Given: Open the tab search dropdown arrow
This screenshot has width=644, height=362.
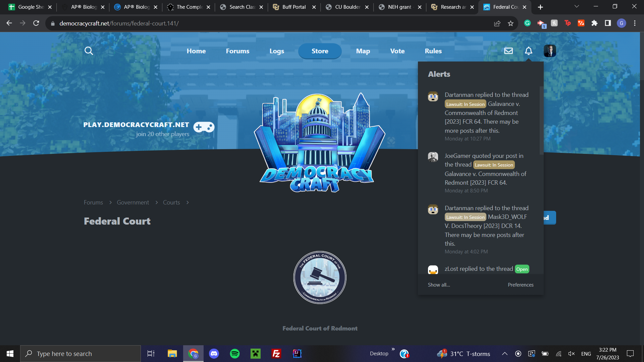Looking at the screenshot, I should [x=577, y=7].
